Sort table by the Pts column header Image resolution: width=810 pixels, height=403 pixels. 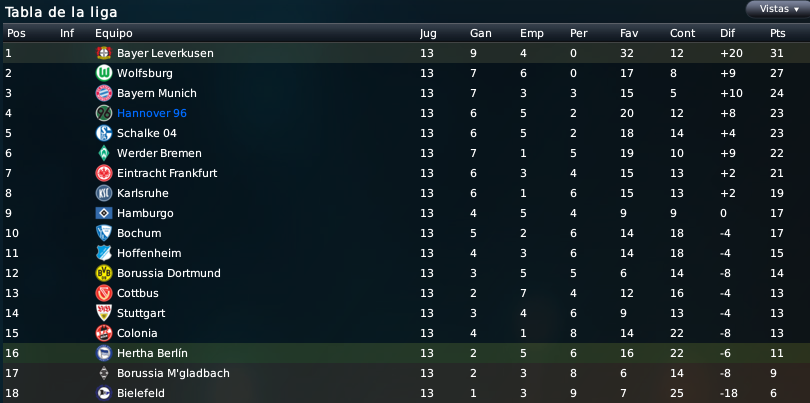(x=777, y=34)
